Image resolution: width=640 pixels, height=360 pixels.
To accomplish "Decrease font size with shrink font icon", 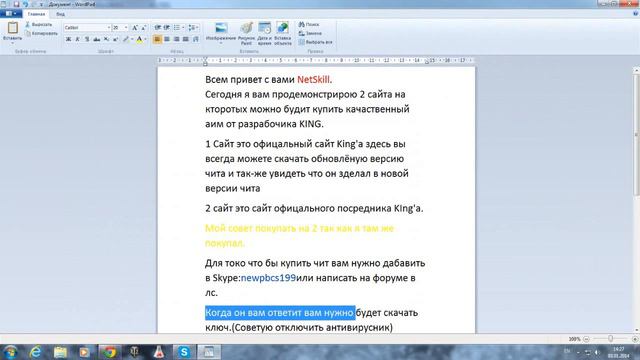I will pyautogui.click(x=144, y=27).
